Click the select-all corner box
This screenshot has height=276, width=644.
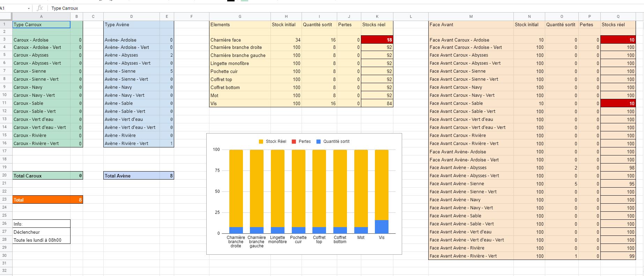click(6, 16)
